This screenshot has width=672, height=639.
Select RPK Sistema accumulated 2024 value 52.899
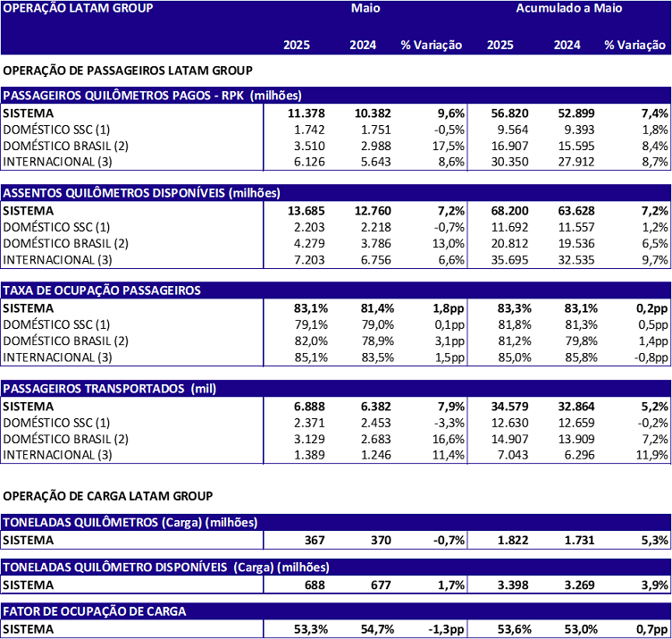click(x=576, y=114)
